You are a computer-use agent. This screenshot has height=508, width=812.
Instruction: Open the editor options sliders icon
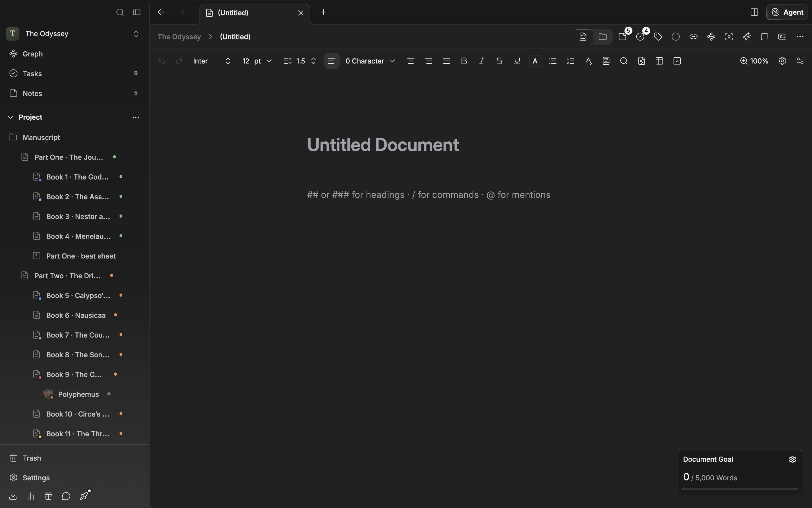[x=800, y=61]
